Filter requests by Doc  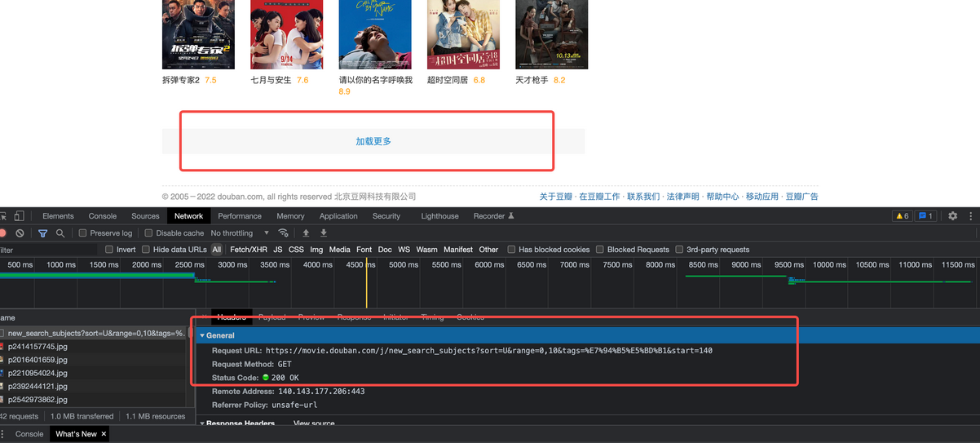385,250
